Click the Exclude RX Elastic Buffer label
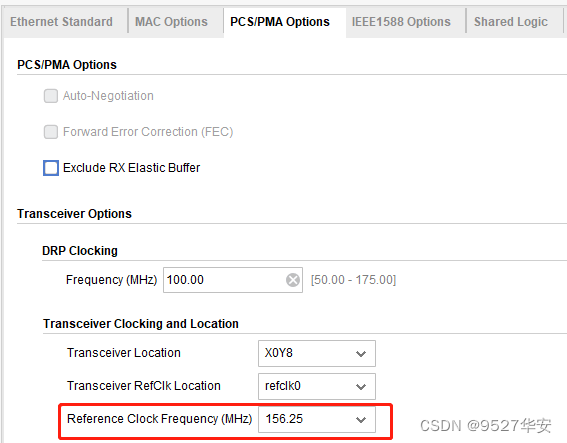Screen dimensions: 567x443 click(x=132, y=168)
